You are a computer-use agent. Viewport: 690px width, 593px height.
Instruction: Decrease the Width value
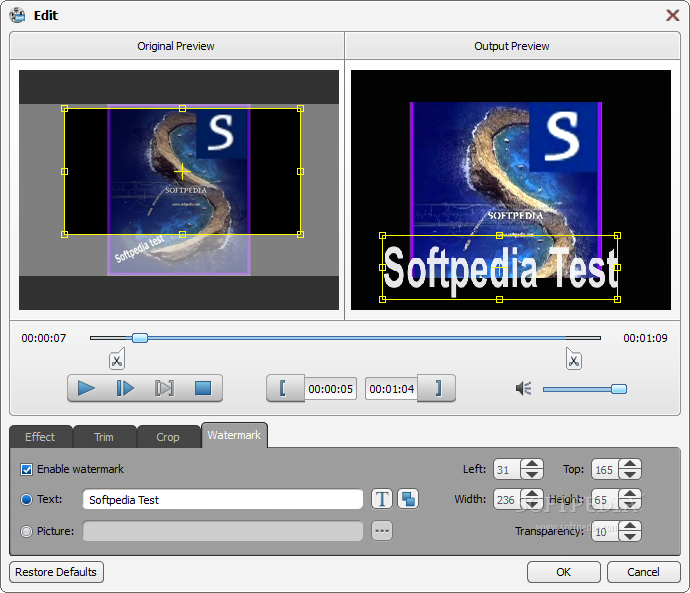coord(532,505)
